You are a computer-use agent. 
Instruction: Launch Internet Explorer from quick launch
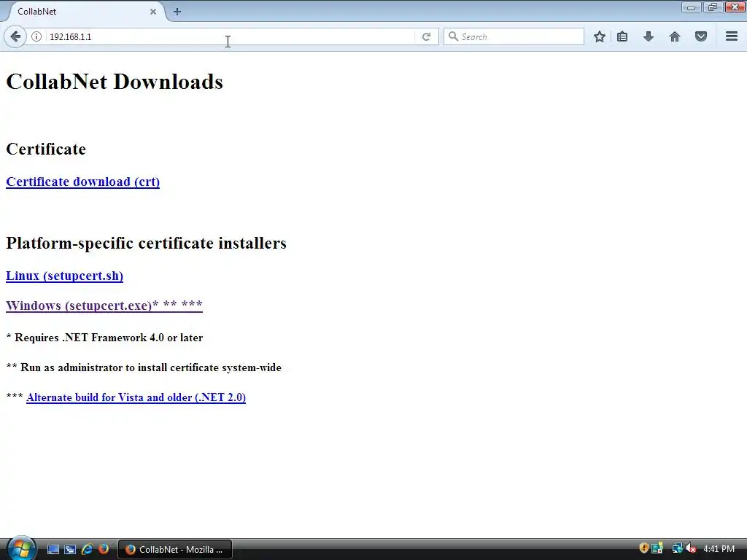[87, 550]
